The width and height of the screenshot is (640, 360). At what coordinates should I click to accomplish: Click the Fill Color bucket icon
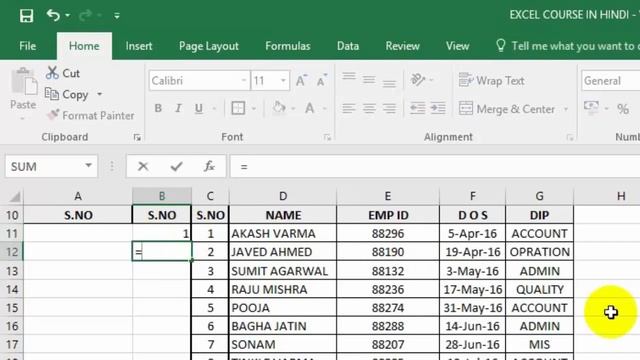279,108
